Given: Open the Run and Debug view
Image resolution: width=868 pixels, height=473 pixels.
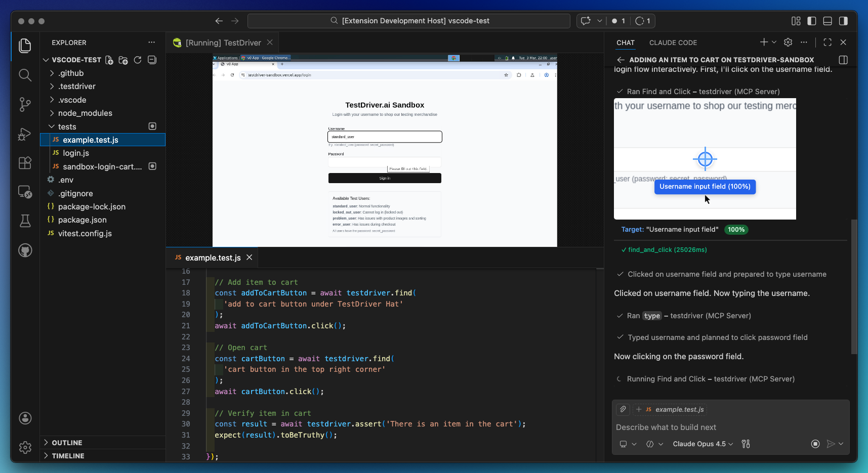Looking at the screenshot, I should (x=25, y=134).
